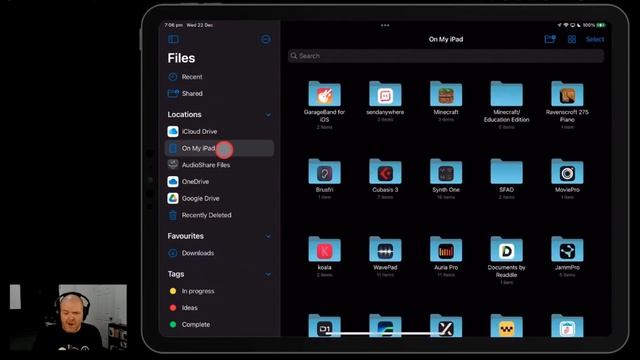Image resolution: width=640 pixels, height=360 pixels.
Task: Open the sidebar more options icon
Action: tap(266, 39)
